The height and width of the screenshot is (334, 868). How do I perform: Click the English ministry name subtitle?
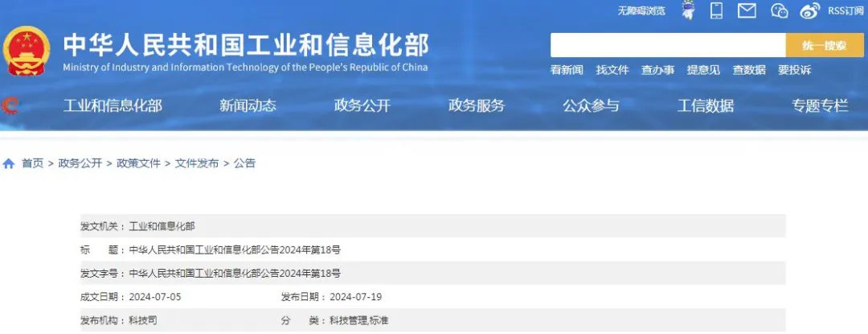[245, 68]
